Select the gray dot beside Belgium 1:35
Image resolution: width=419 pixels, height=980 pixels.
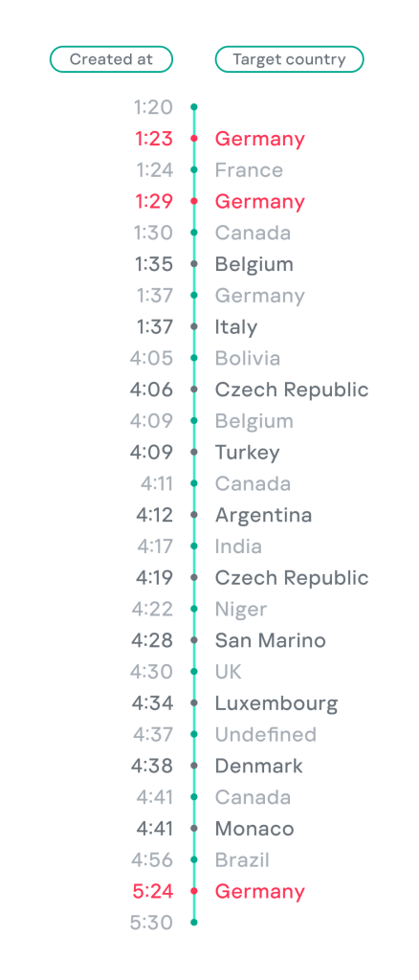coord(194,264)
